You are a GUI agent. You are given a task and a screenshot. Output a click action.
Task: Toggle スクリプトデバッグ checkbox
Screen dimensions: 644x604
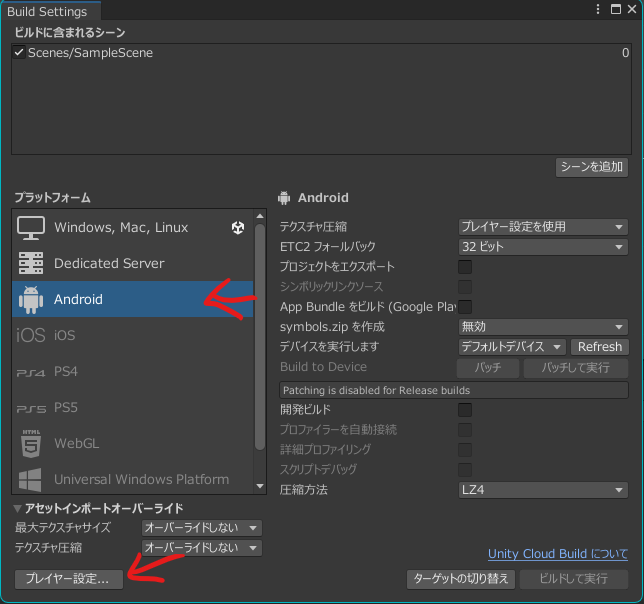[465, 470]
